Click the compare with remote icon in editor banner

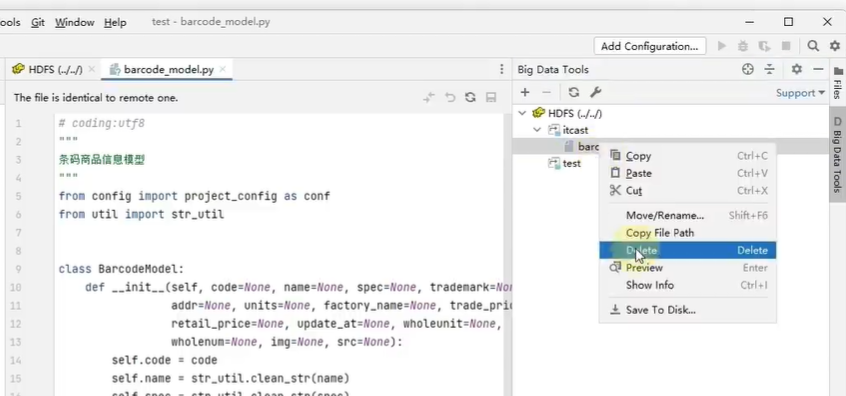[x=429, y=97]
